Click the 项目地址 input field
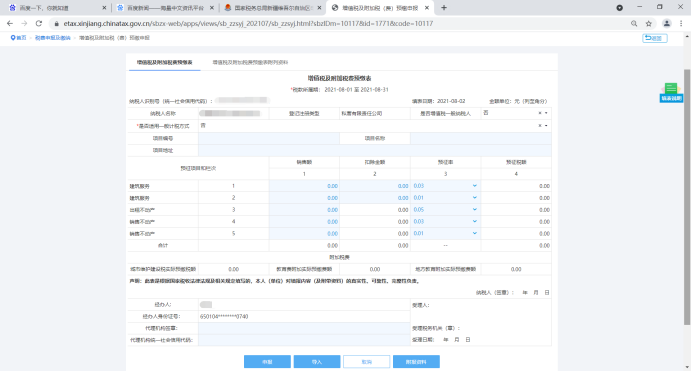692x371 pixels. pos(375,150)
